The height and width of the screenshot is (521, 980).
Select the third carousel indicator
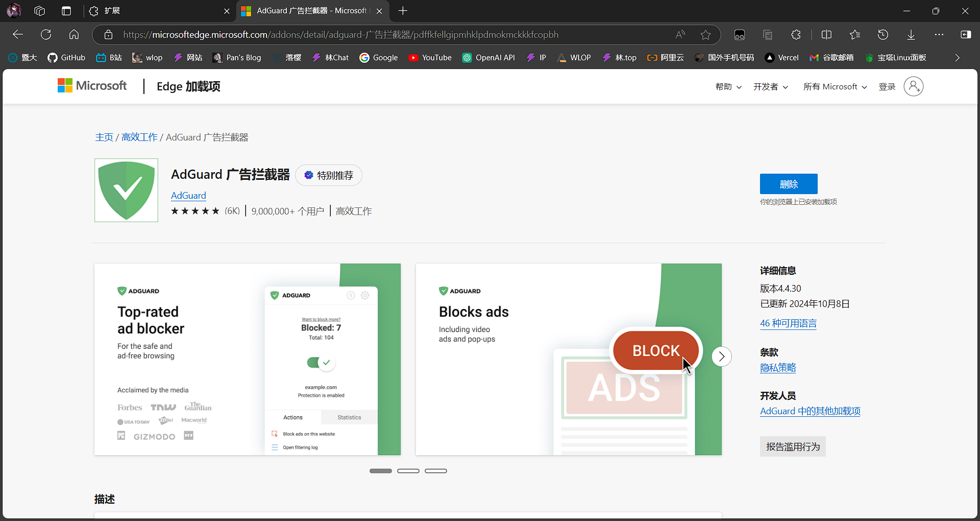(x=436, y=471)
